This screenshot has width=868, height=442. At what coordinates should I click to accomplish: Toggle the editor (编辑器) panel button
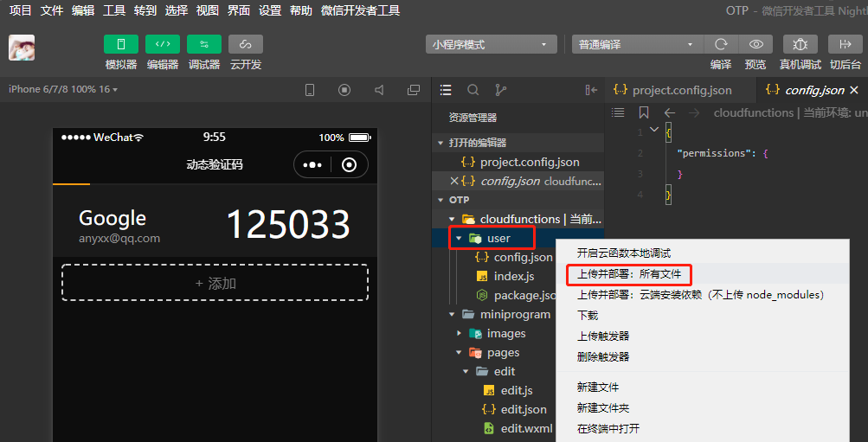click(162, 44)
